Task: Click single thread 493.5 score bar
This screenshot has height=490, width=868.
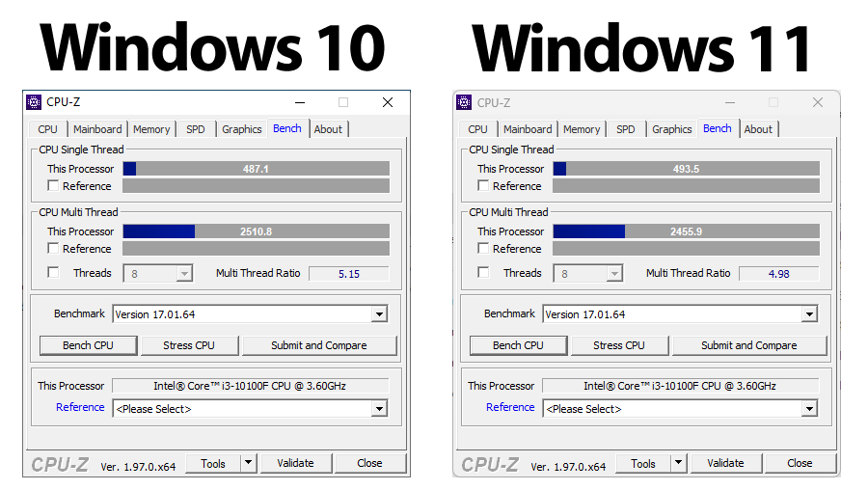Action: [687, 168]
